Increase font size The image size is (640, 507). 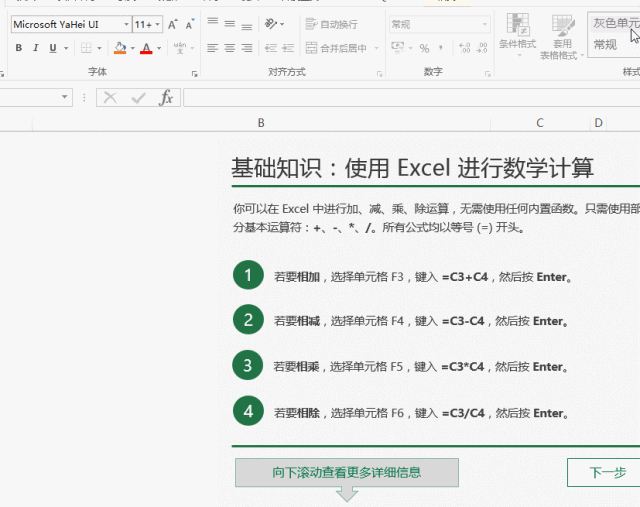click(173, 24)
